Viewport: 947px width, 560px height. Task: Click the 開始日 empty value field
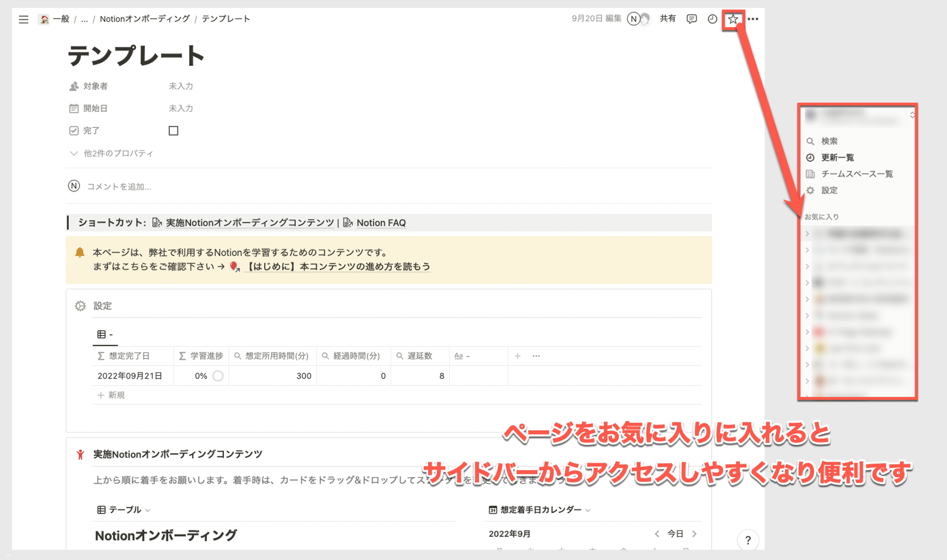point(181,108)
